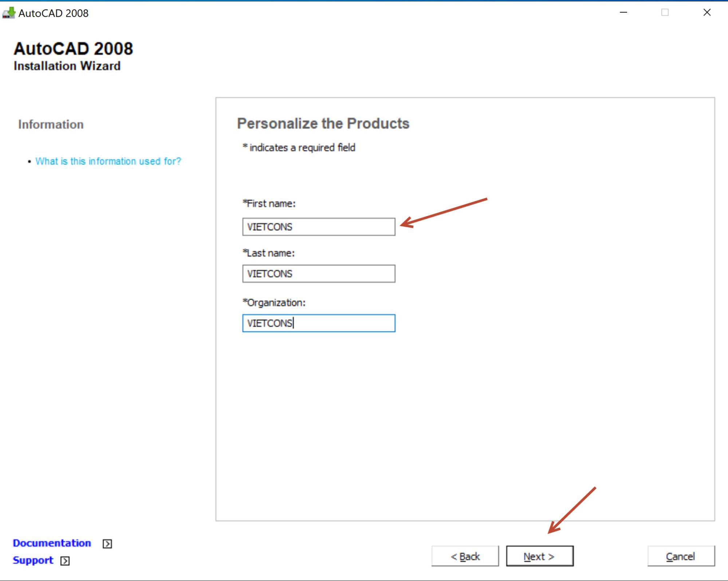Click the AutoCAD installer icon in title bar
Image resolution: width=728 pixels, height=581 pixels.
pos(9,13)
